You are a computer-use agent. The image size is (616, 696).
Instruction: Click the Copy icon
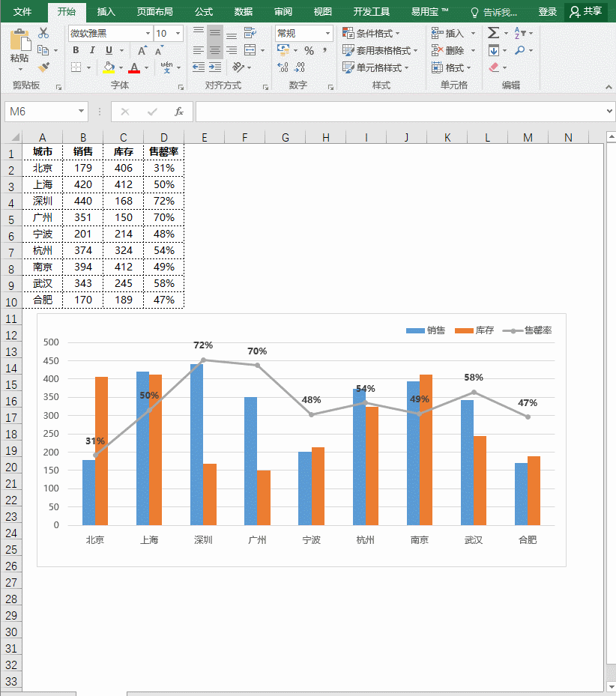[x=43, y=50]
